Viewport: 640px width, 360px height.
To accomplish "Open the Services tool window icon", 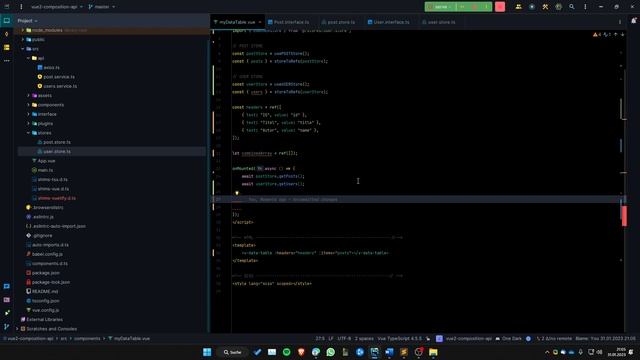I will coord(7,313).
